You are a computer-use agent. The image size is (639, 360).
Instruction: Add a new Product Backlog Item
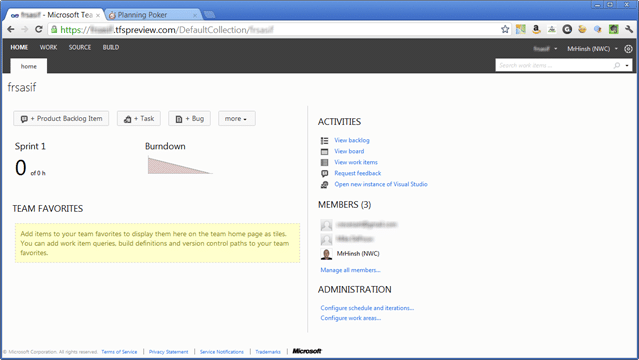coord(61,119)
